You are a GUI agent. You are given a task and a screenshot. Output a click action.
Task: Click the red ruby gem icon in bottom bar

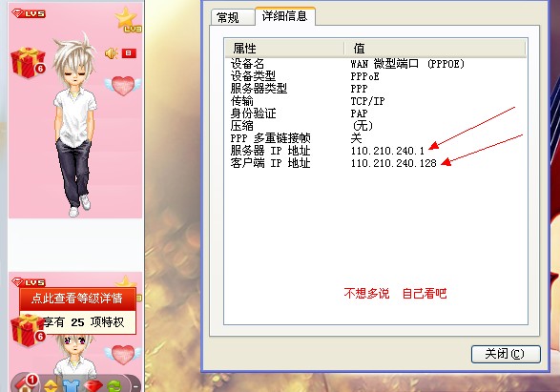pyautogui.click(x=93, y=386)
